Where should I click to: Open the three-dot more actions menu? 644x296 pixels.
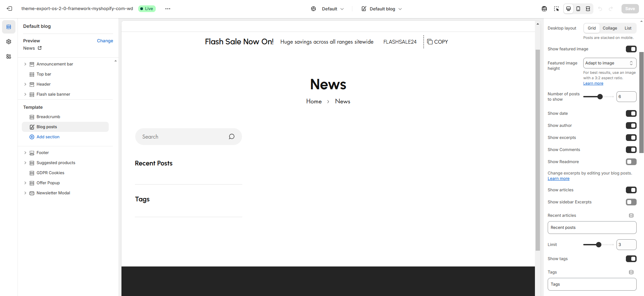point(168,9)
